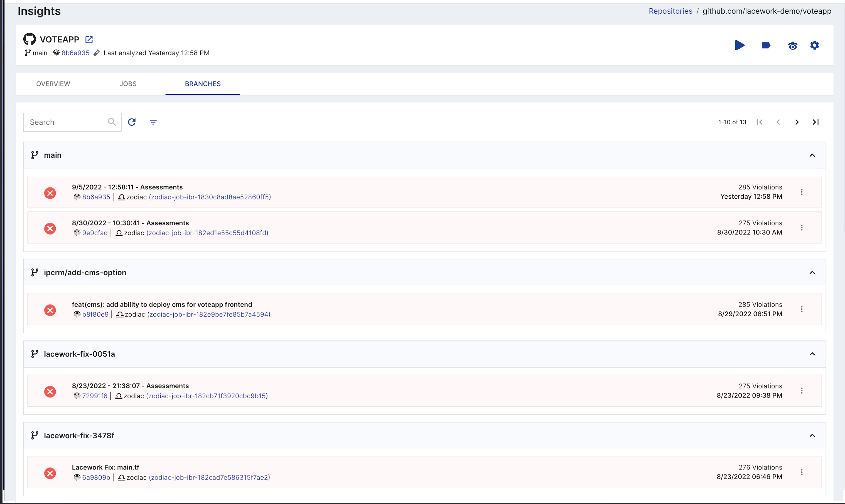
Task: Open the kebab menu on the 285 Violations row
Action: tap(802, 192)
